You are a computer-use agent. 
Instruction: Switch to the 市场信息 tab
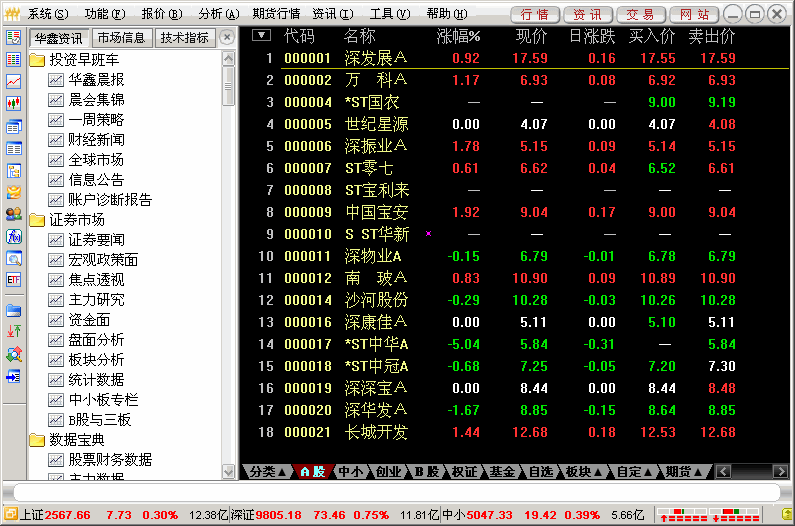click(x=121, y=38)
